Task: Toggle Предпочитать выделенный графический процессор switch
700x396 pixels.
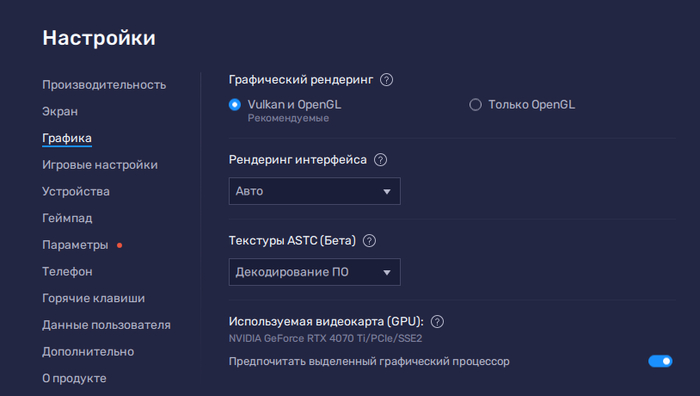Action: pyautogui.click(x=660, y=361)
